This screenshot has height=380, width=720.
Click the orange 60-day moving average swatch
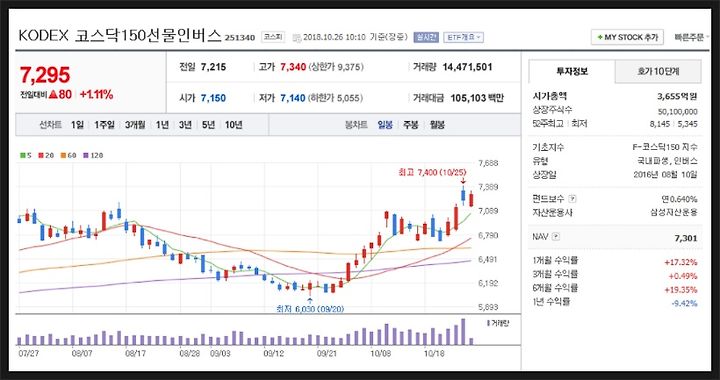[x=63, y=156]
